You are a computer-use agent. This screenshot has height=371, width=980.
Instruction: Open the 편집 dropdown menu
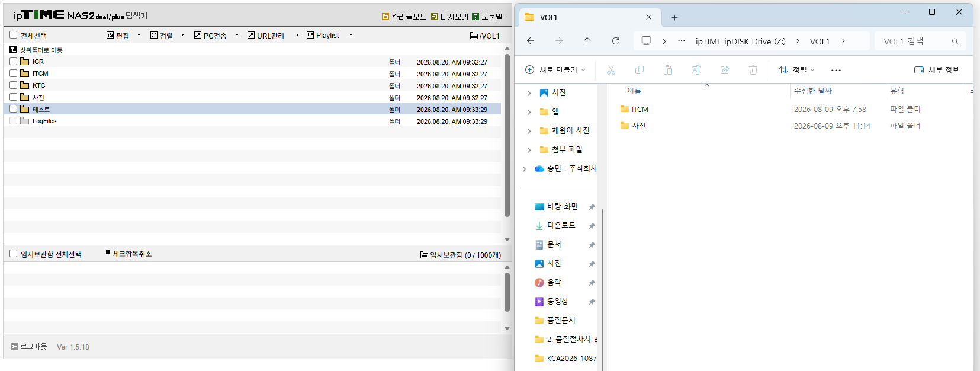[124, 36]
